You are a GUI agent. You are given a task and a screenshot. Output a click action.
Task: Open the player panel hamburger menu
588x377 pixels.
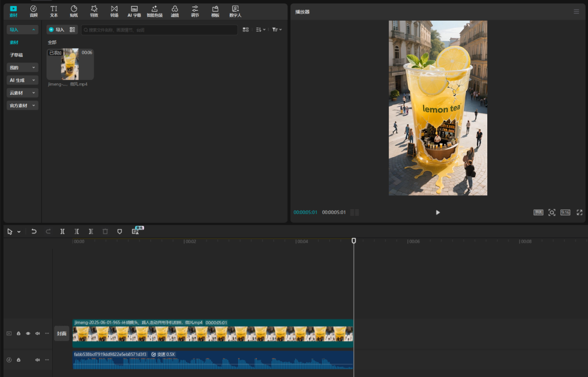(x=577, y=11)
